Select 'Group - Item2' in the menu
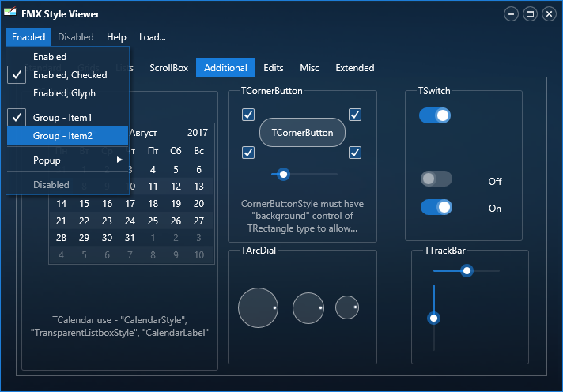 pos(67,136)
